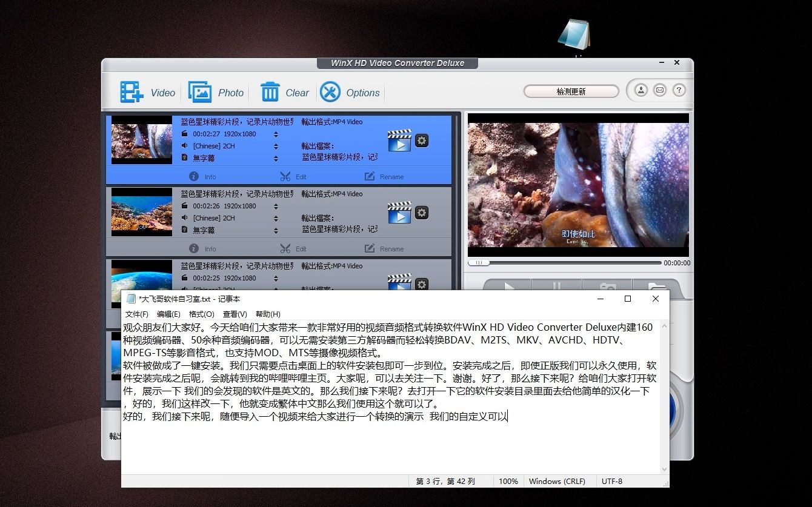812x507 pixels.
Task: Expand video track selector for 00:02:27 video
Action: (x=276, y=134)
